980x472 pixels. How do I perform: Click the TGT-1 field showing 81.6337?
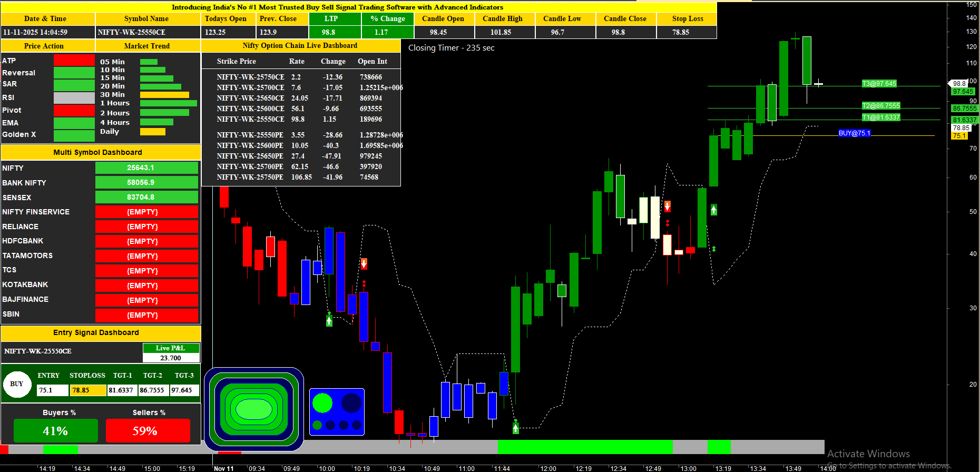[123, 390]
